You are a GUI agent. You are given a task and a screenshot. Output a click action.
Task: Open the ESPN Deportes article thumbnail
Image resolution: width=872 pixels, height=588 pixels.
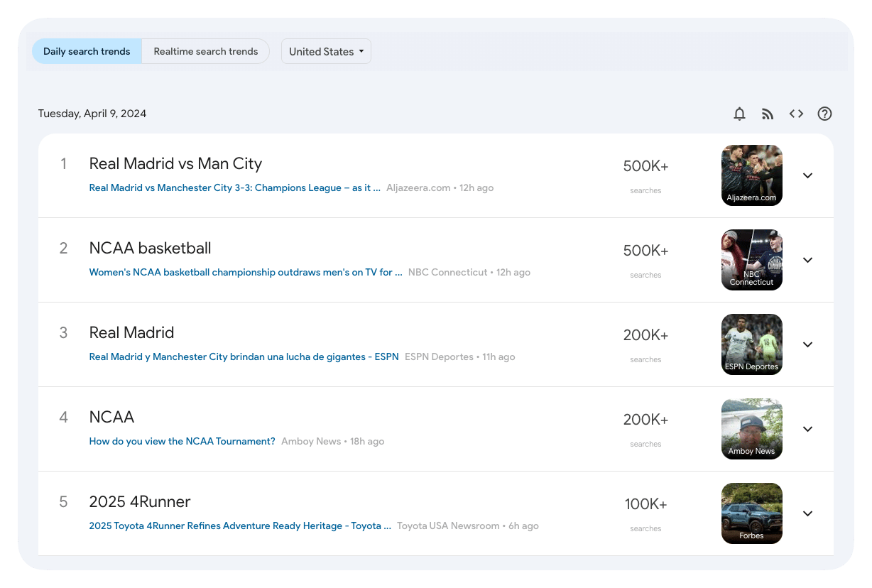click(752, 344)
